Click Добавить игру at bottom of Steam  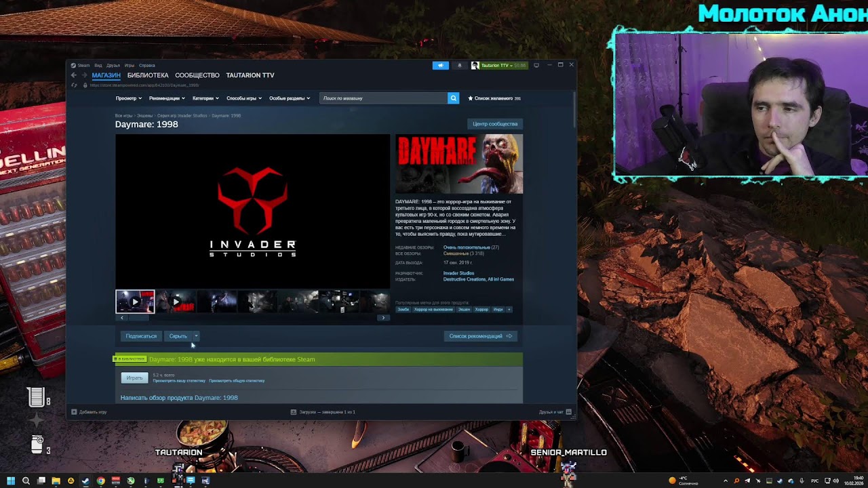tap(90, 412)
